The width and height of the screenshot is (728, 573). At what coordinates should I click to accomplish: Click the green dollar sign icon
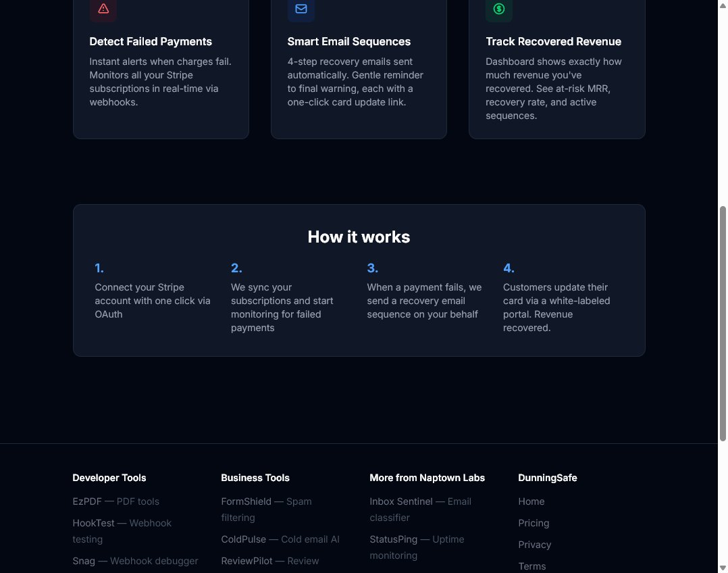point(499,9)
